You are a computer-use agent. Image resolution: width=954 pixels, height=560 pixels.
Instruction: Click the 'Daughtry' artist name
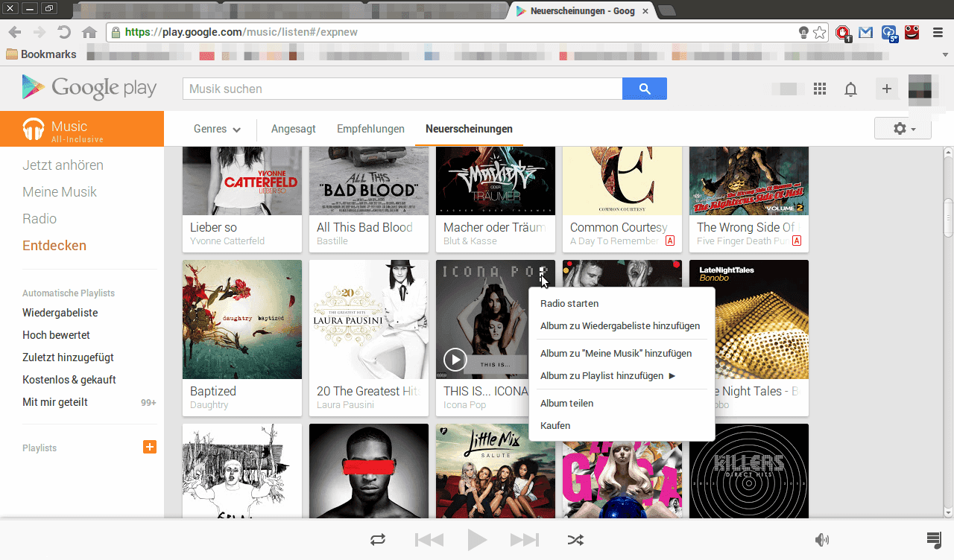(209, 405)
